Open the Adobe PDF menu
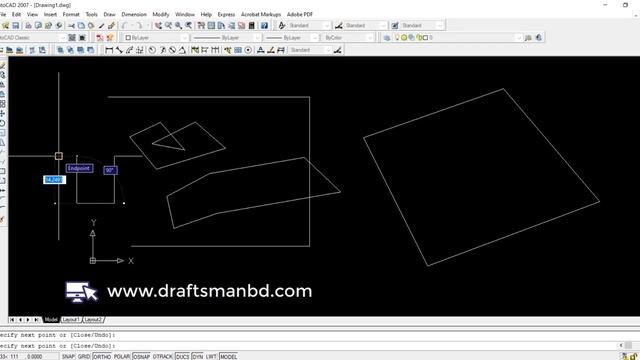This screenshot has width=640, height=360. click(300, 14)
